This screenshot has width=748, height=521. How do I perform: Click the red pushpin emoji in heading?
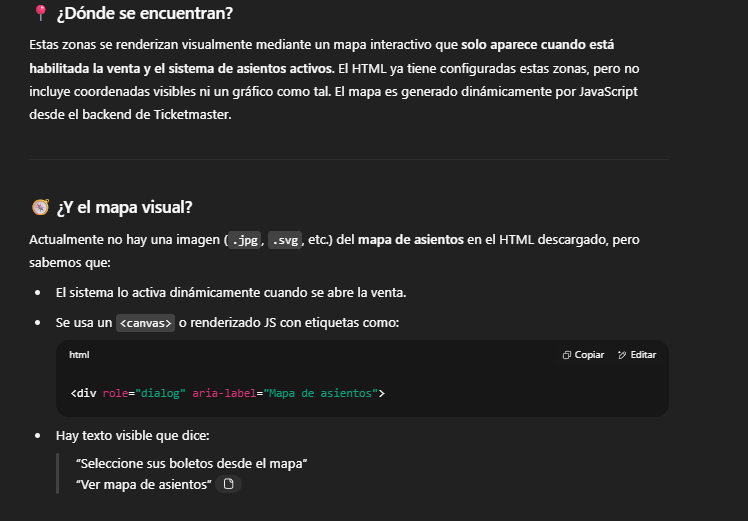(x=41, y=13)
